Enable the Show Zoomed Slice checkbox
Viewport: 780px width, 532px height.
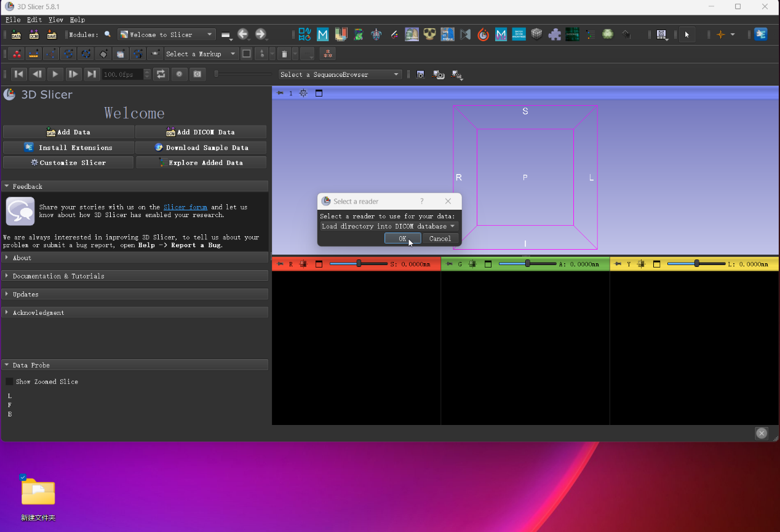(x=9, y=381)
